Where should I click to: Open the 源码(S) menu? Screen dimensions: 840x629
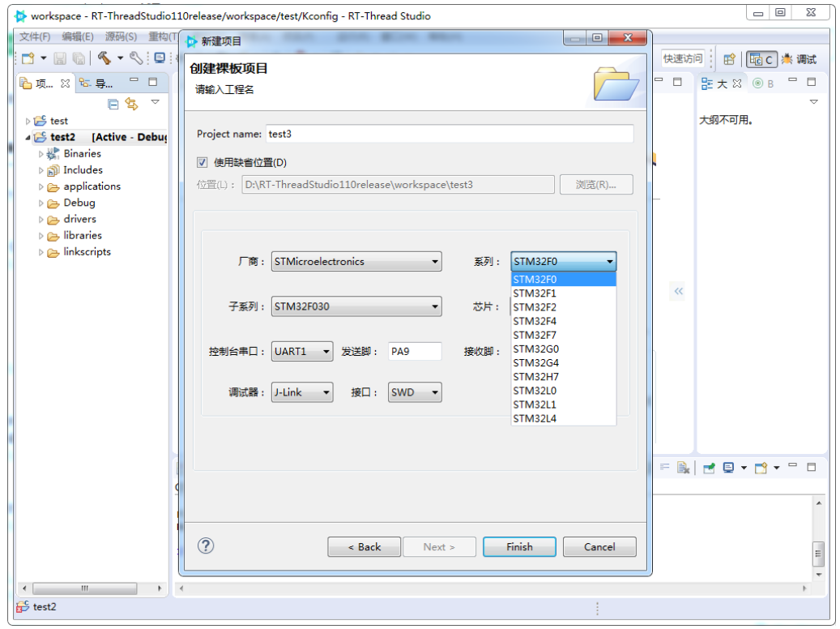(x=121, y=36)
